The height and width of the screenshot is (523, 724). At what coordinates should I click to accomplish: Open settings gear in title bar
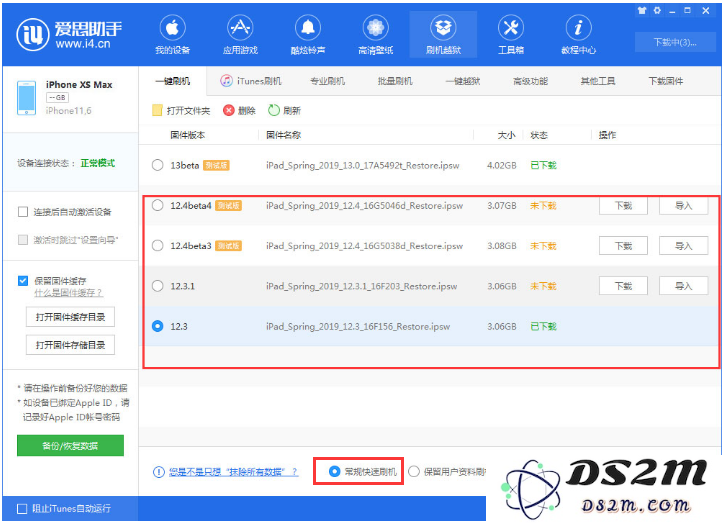(x=657, y=11)
